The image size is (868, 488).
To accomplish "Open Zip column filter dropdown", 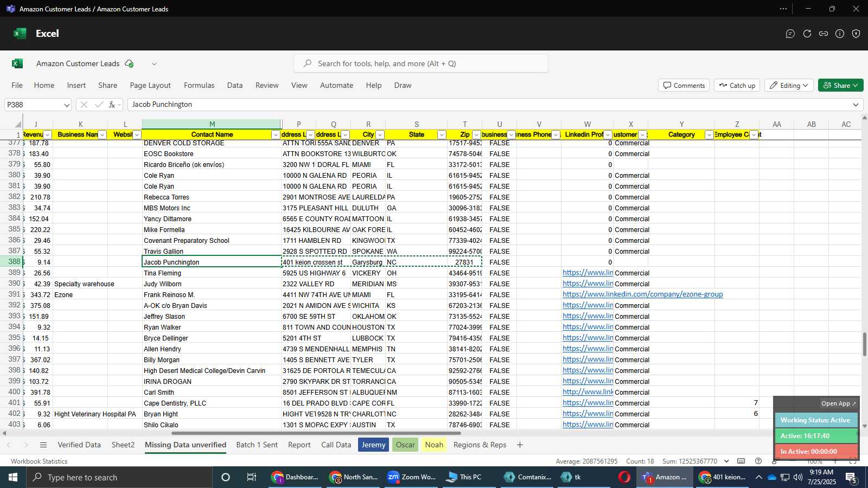I will (x=476, y=135).
